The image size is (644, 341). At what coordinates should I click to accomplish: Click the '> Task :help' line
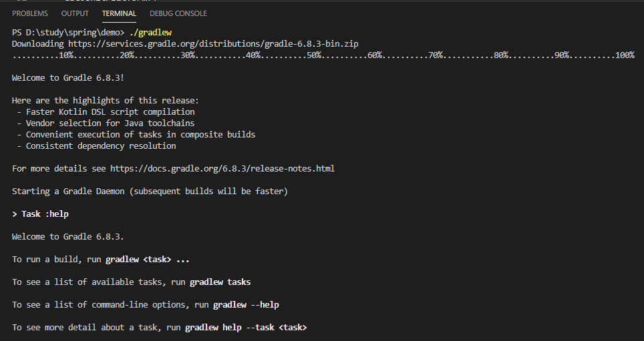40,214
